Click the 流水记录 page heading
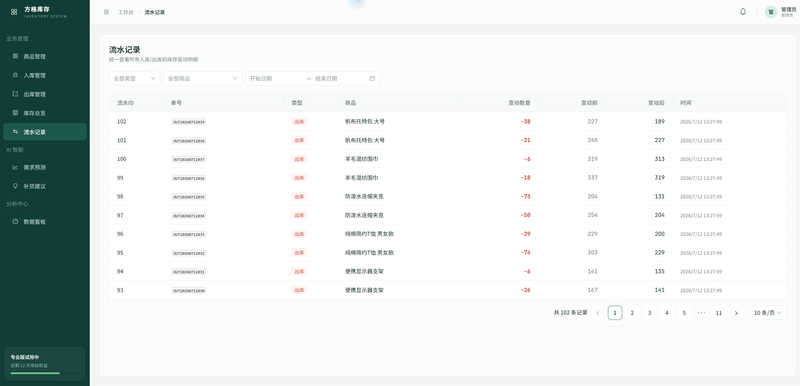The image size is (800, 386). 124,49
